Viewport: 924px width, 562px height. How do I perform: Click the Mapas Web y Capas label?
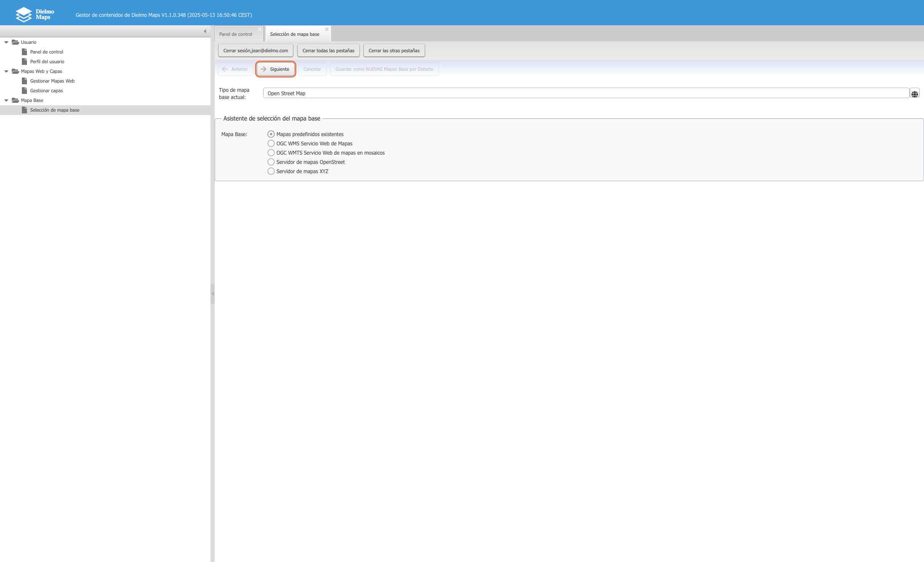click(42, 71)
